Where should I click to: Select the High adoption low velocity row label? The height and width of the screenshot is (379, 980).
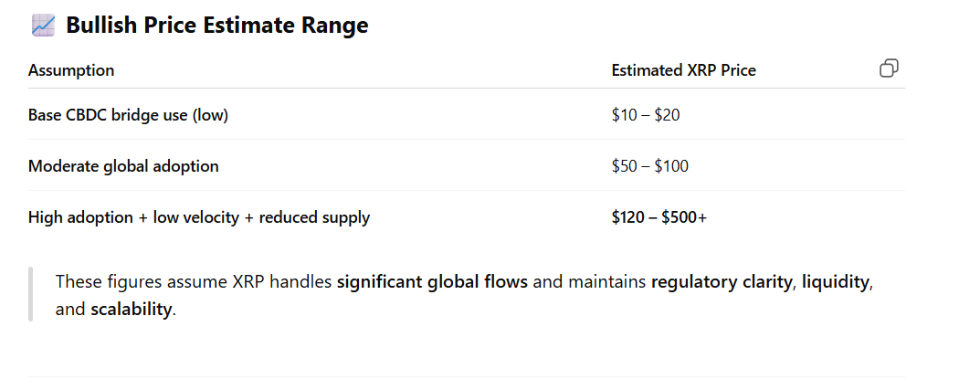click(198, 217)
